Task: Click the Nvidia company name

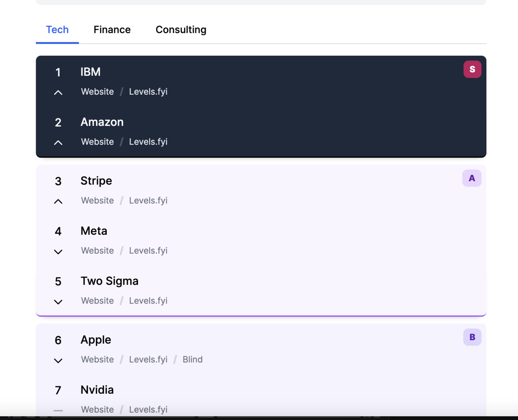Action: point(97,390)
